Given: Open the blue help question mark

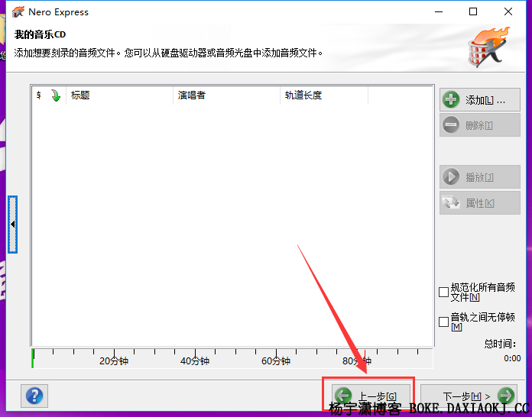Looking at the screenshot, I should 34,396.
